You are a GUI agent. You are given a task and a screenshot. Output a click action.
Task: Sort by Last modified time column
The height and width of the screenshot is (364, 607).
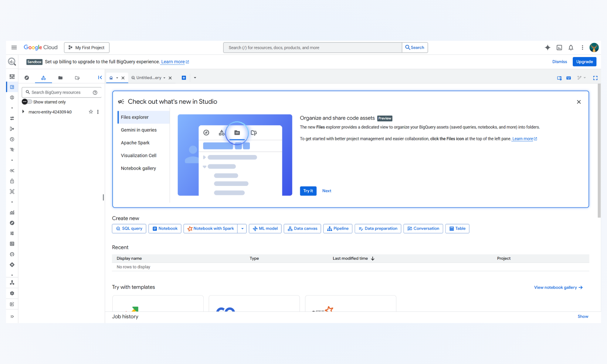coord(354,258)
